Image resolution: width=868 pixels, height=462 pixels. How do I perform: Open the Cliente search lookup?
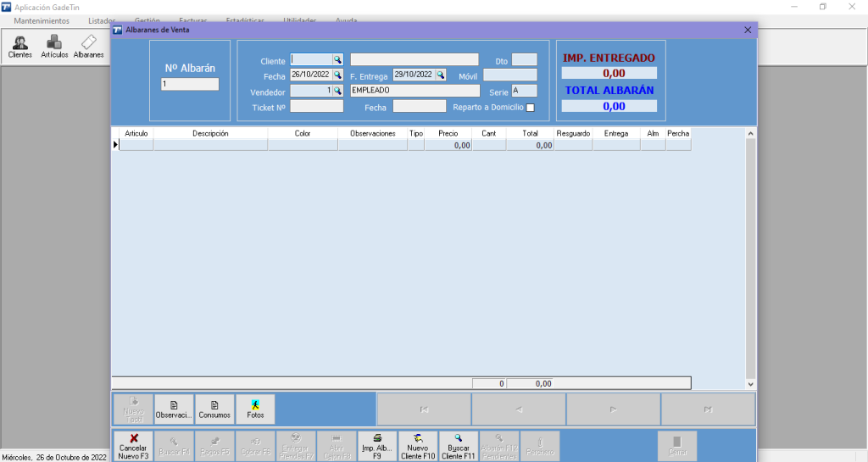(x=337, y=59)
